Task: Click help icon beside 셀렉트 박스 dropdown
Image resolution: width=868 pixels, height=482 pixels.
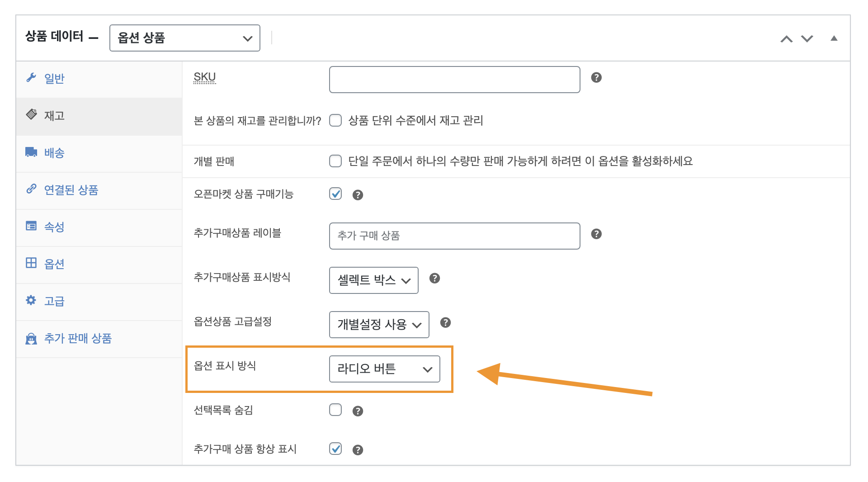Action: point(434,279)
